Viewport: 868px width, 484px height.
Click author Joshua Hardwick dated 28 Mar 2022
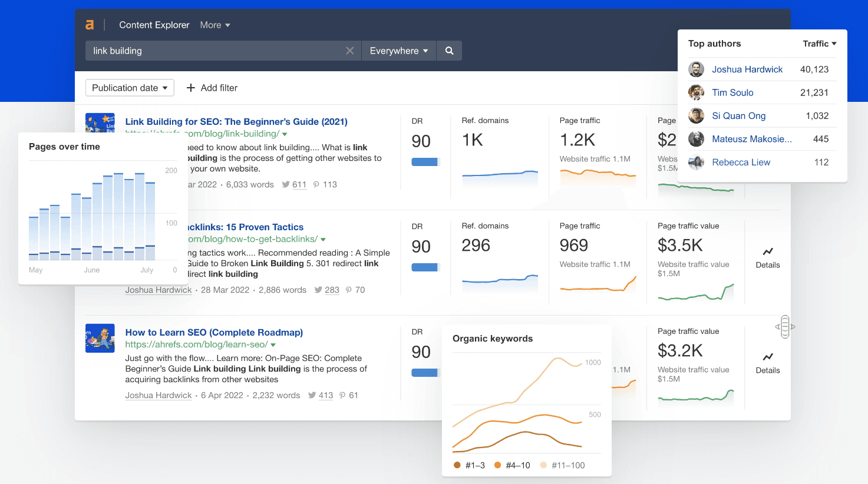coord(158,290)
